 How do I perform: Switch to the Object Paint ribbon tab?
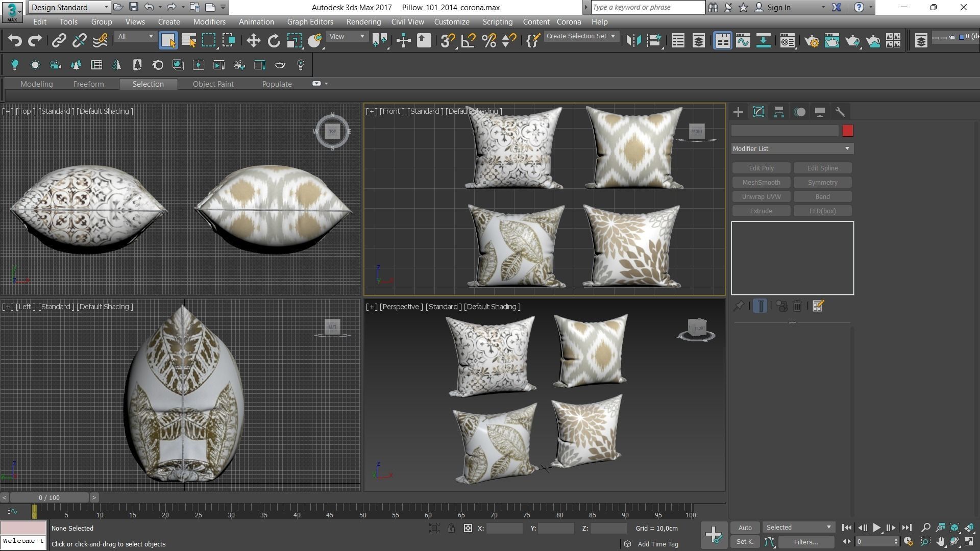tap(213, 84)
